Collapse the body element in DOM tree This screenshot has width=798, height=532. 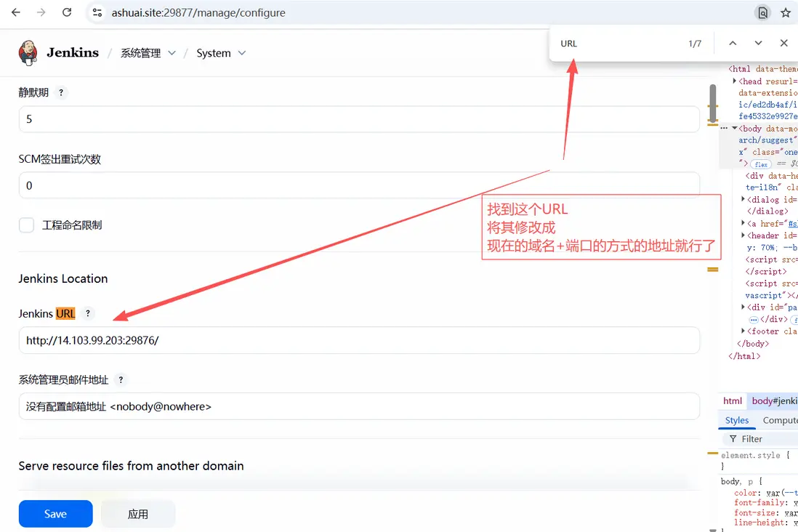pyautogui.click(x=734, y=129)
